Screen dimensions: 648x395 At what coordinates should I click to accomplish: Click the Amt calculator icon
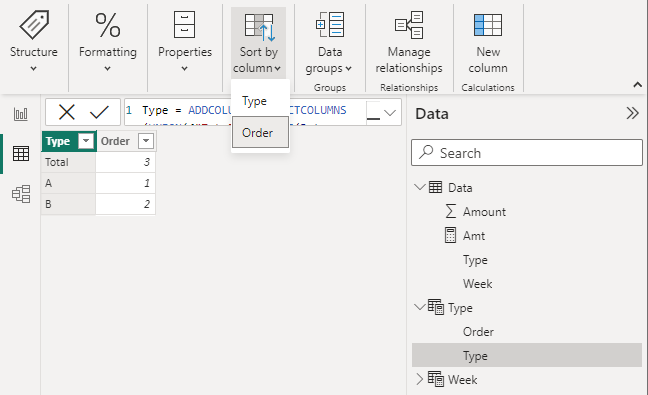coord(450,235)
